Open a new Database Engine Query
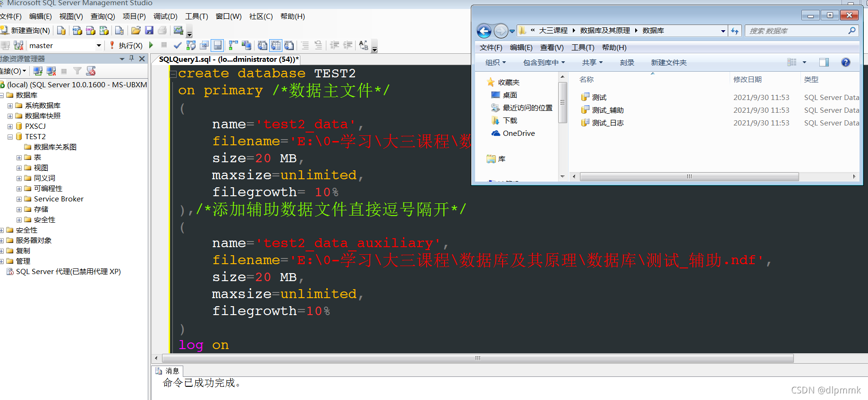868x400 pixels. pos(61,31)
